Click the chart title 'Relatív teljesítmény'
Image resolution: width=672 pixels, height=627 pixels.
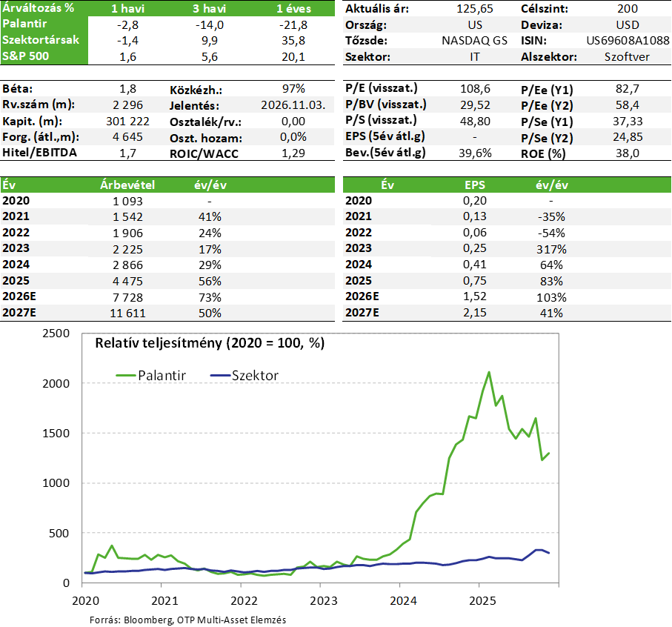click(x=159, y=343)
